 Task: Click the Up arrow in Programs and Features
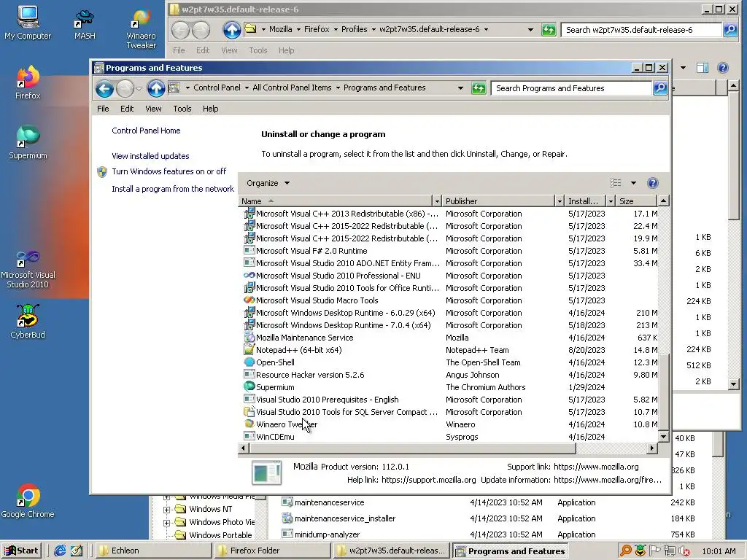click(x=156, y=88)
